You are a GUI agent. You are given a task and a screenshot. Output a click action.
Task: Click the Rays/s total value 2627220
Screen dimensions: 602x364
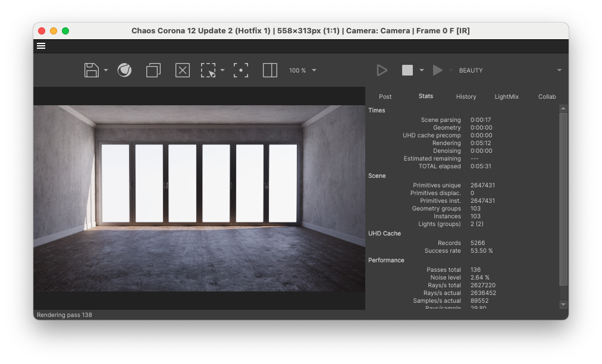coord(483,285)
